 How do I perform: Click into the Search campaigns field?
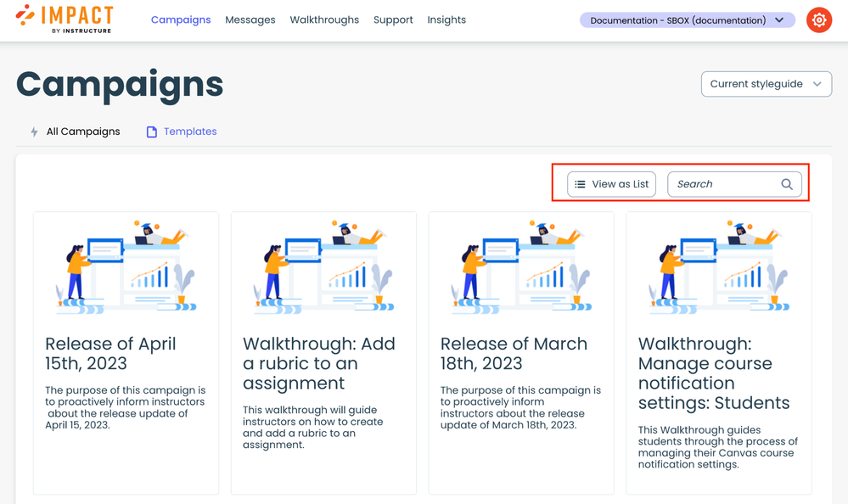[x=724, y=184]
